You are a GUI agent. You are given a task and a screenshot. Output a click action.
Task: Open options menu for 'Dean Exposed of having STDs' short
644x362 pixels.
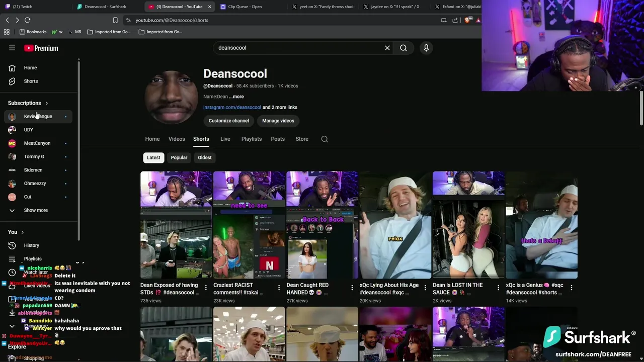tap(206, 288)
